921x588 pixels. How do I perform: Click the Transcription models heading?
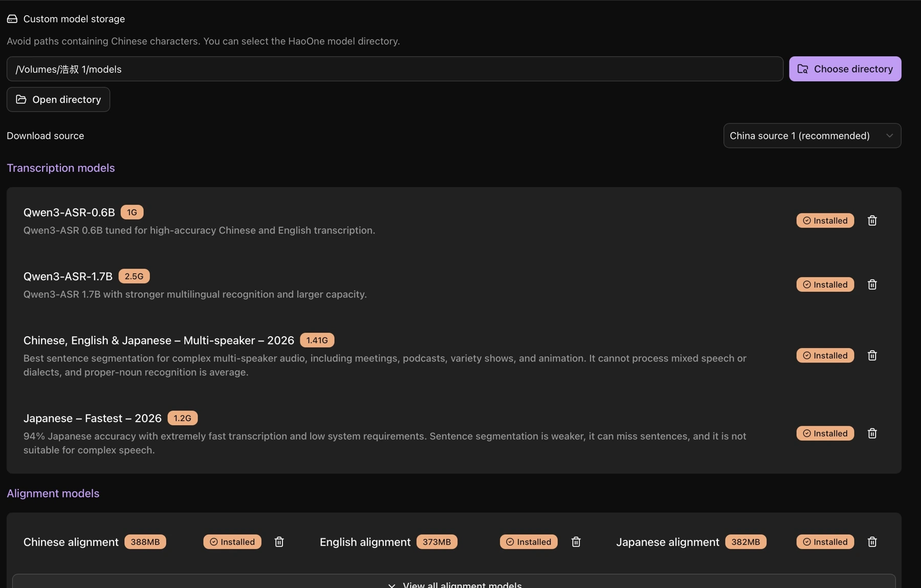tap(61, 168)
